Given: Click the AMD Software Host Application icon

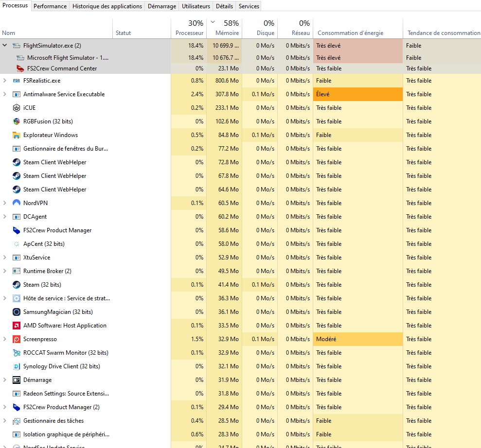Looking at the screenshot, I should pos(16,326).
